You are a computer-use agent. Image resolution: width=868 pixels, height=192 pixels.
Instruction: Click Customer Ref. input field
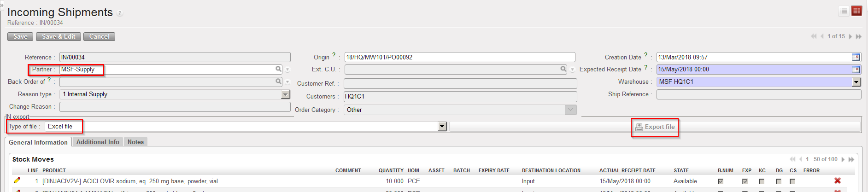[460, 83]
